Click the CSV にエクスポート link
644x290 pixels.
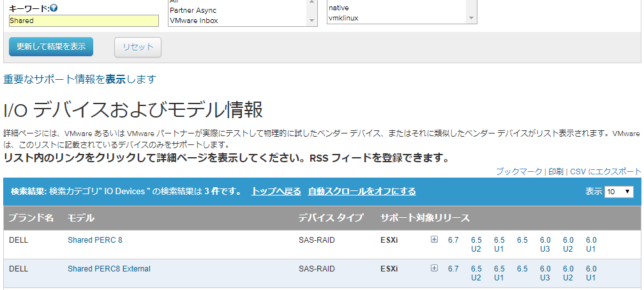pos(606,172)
